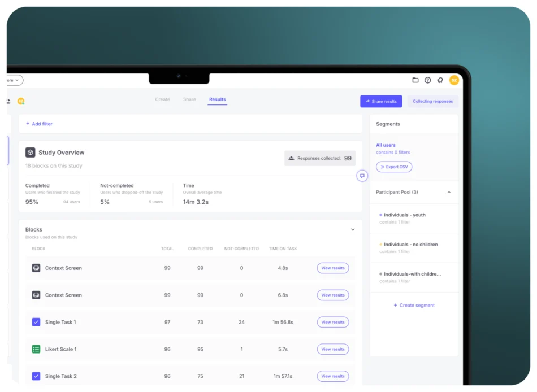This screenshot has height=392, width=537.
Task: Click the Likert Scale 1 block icon
Action: (36, 349)
